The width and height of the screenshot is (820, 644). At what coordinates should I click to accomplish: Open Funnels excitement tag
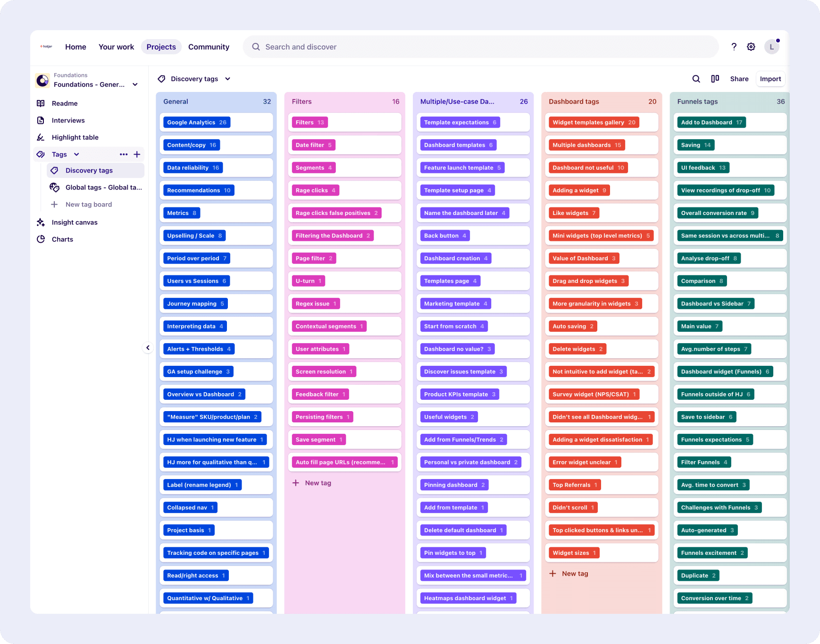(712, 553)
